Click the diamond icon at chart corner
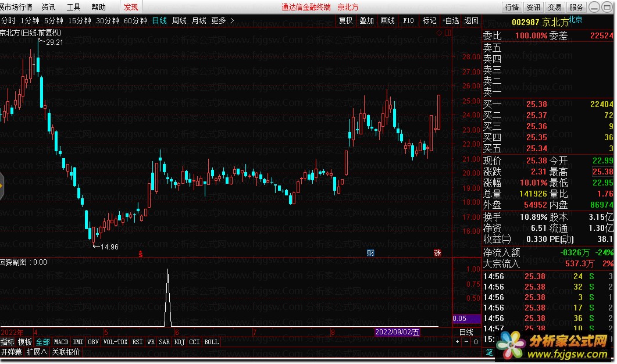 pyautogui.click(x=439, y=33)
